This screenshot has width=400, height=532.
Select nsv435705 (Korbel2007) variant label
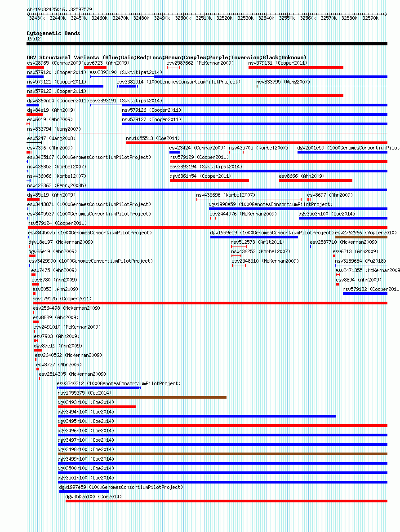pos(258,148)
